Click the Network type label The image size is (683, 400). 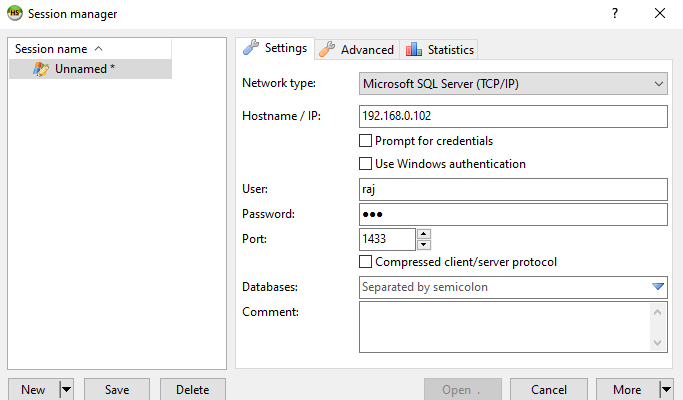[x=279, y=83]
